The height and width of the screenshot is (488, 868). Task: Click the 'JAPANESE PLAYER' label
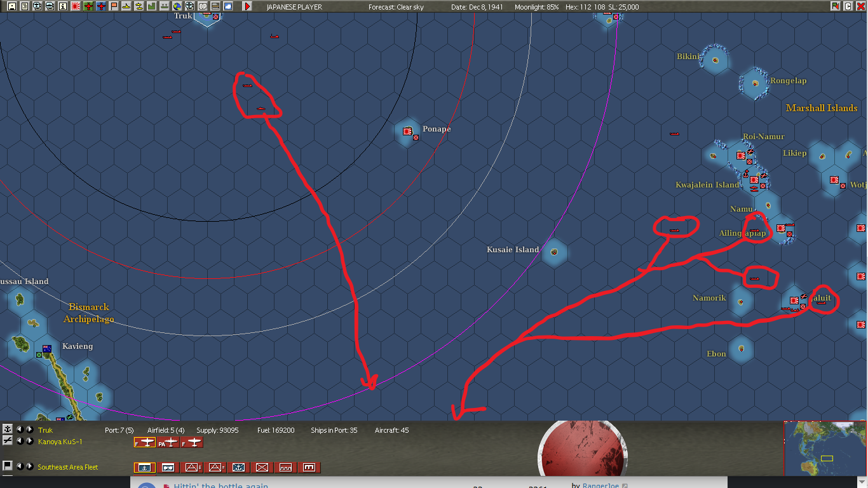pyautogui.click(x=294, y=7)
